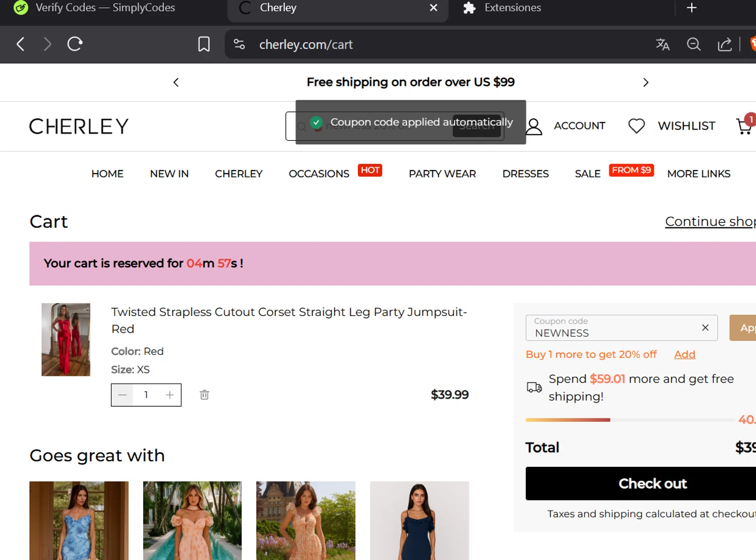Click the quantity field showing 1
The width and height of the screenshot is (756, 560).
[146, 395]
